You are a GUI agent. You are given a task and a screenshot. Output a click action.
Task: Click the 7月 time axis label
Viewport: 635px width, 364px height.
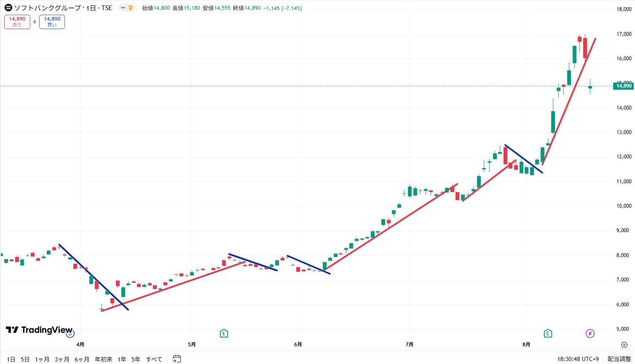[410, 345]
